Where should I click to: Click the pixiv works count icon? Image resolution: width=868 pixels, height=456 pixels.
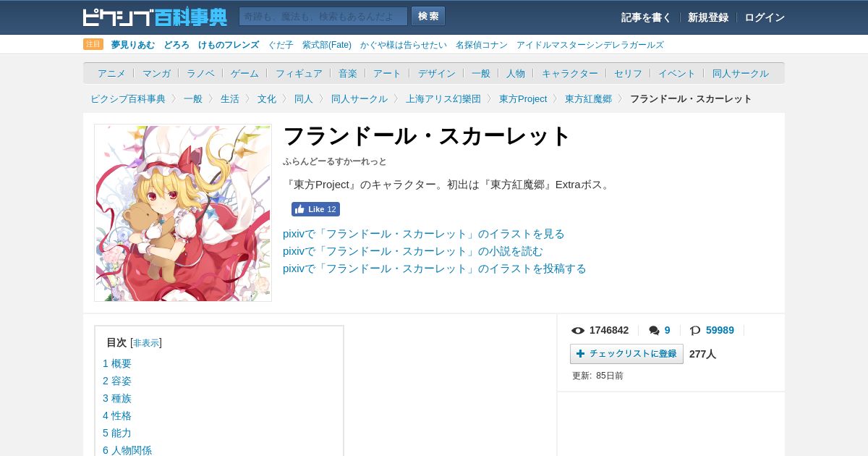click(695, 331)
